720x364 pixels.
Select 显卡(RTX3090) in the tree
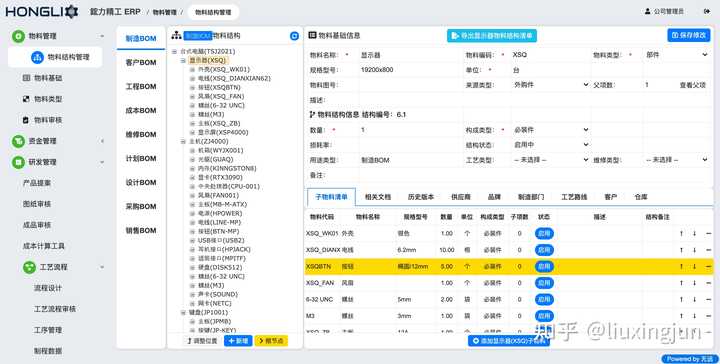[x=220, y=178]
